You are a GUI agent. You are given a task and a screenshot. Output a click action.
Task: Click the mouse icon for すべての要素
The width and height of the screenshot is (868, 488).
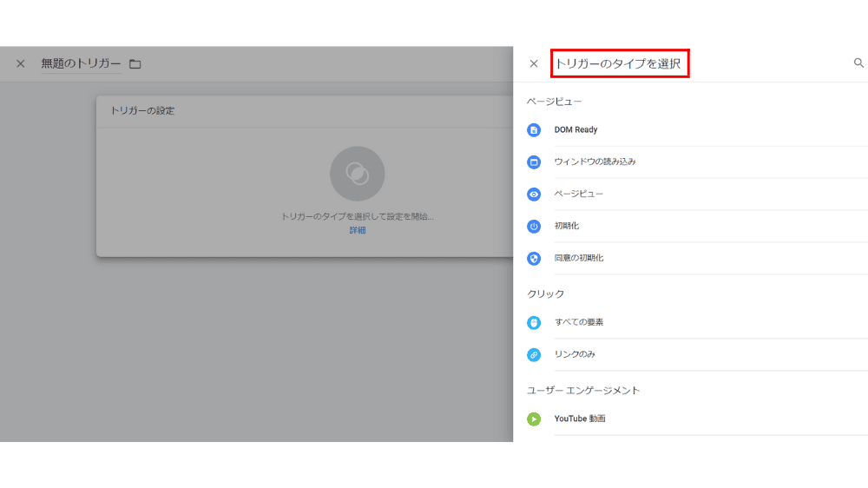534,323
